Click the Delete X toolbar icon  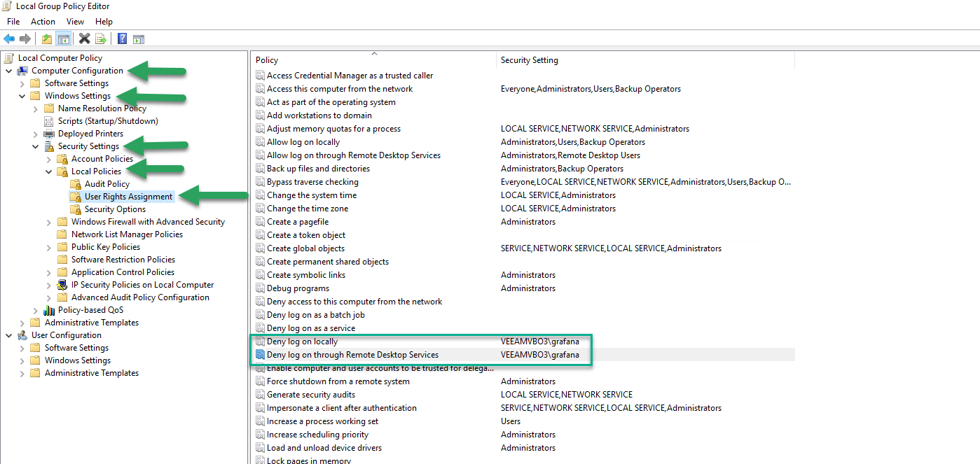[85, 38]
